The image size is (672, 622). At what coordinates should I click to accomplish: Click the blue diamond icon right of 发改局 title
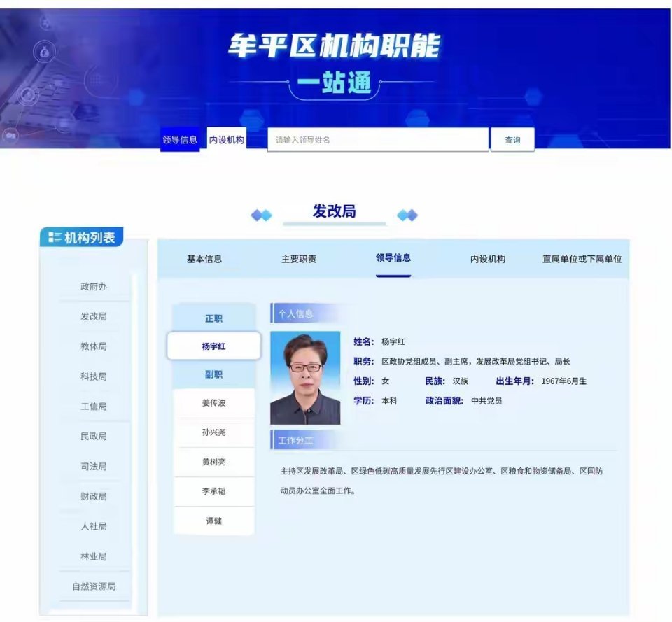tap(408, 215)
